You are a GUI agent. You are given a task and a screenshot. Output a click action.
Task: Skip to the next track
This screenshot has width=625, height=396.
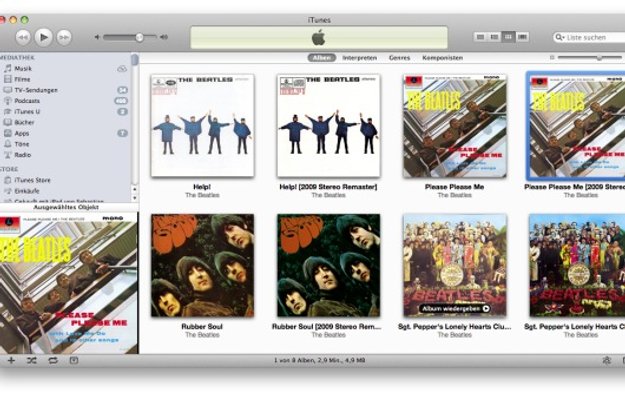click(64, 37)
